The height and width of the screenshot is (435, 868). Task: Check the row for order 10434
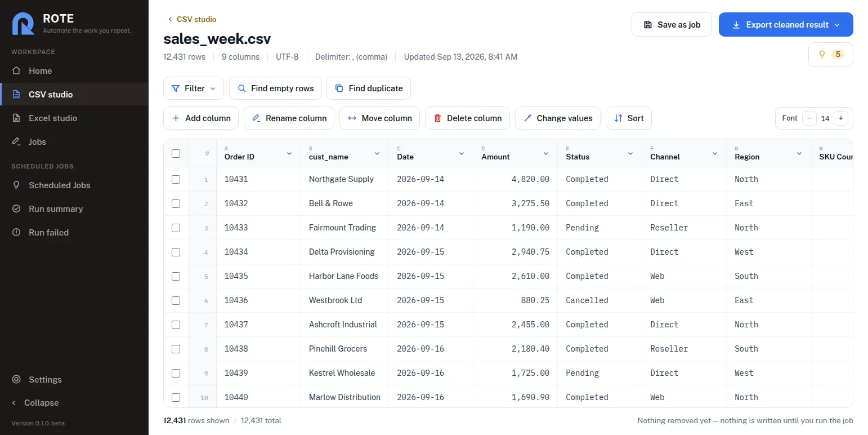tap(176, 252)
